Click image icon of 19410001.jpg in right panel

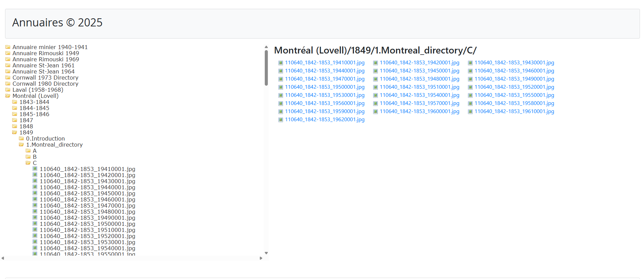pos(280,63)
